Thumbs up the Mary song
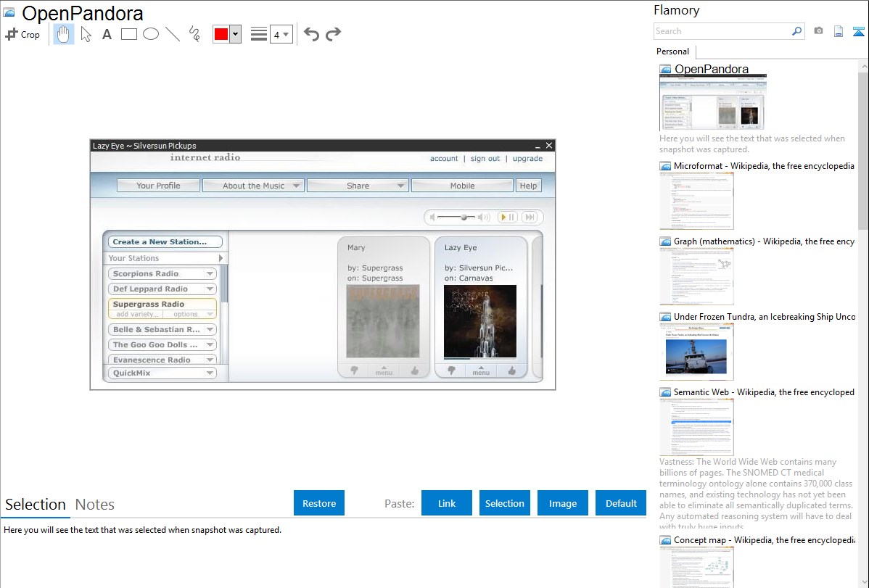Screen dimensions: 869x588 click(x=414, y=370)
